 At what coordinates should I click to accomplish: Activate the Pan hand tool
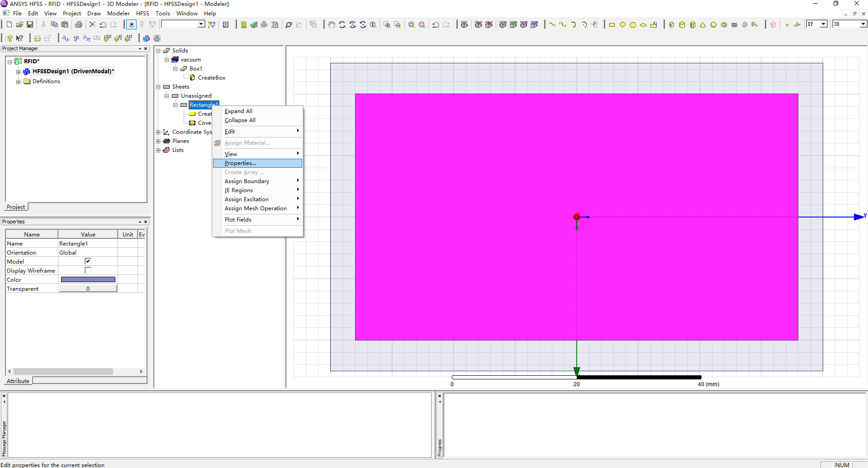(332, 25)
